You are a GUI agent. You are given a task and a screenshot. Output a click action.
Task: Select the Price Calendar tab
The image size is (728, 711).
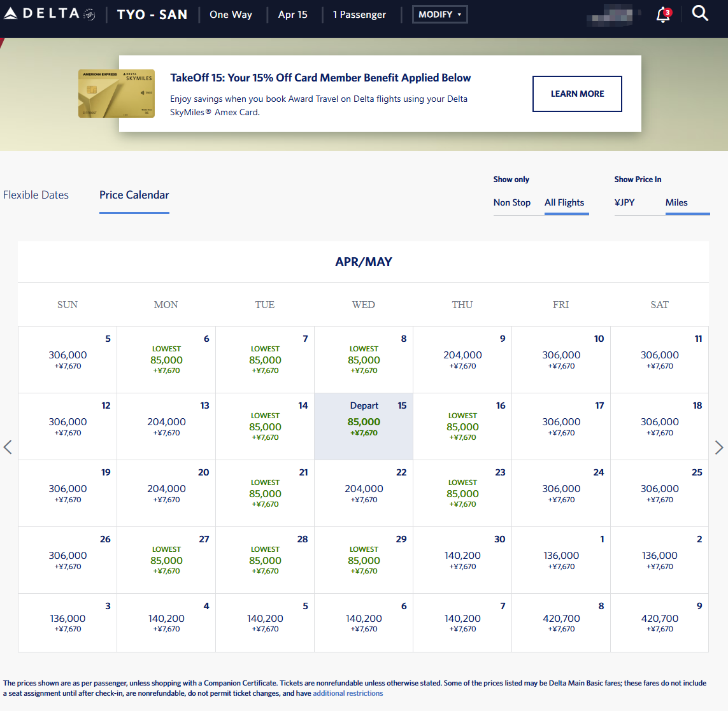pos(134,195)
